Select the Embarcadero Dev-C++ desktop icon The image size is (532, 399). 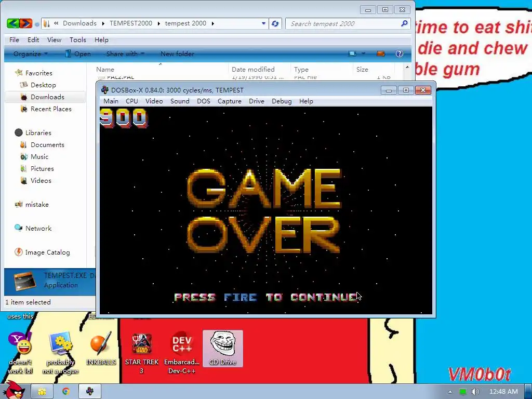[x=182, y=353]
